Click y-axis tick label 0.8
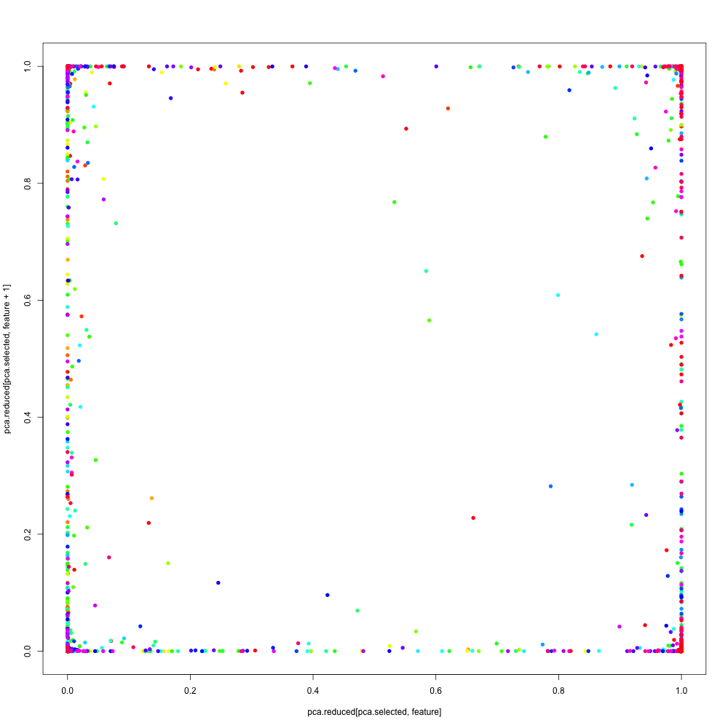This screenshot has height=728, width=728. click(29, 183)
